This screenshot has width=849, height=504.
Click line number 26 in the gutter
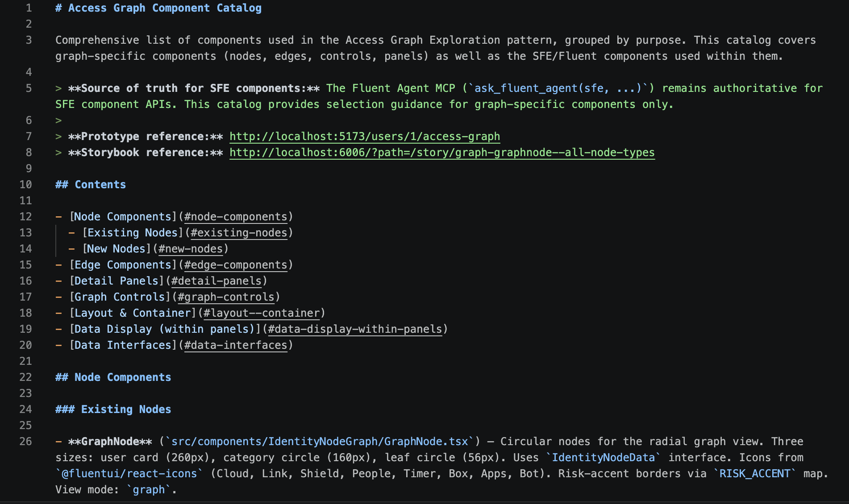[26, 442]
